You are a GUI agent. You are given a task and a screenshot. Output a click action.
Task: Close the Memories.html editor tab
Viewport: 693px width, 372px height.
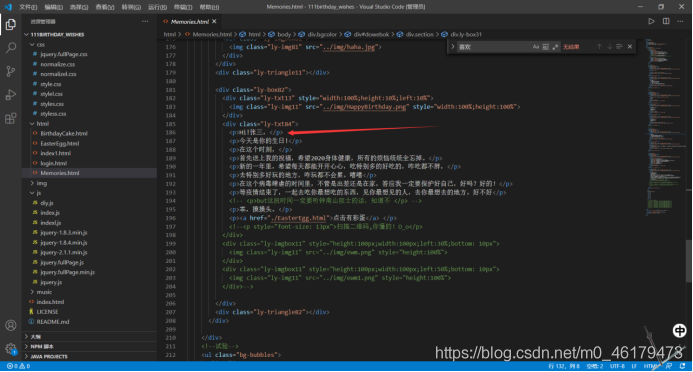(214, 21)
